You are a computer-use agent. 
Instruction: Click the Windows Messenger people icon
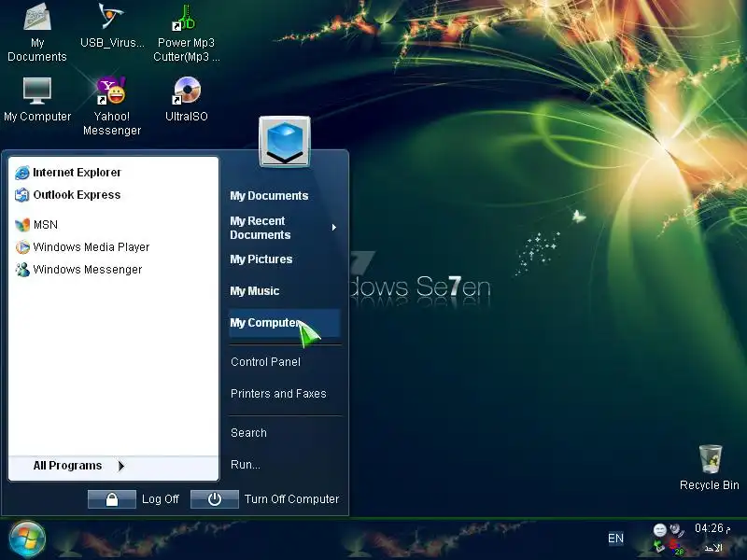click(21, 270)
